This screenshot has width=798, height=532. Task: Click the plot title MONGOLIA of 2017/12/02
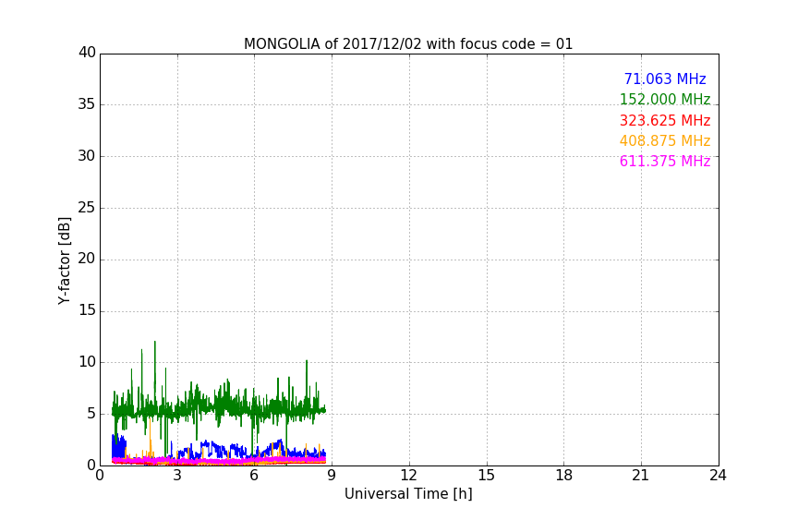click(408, 44)
